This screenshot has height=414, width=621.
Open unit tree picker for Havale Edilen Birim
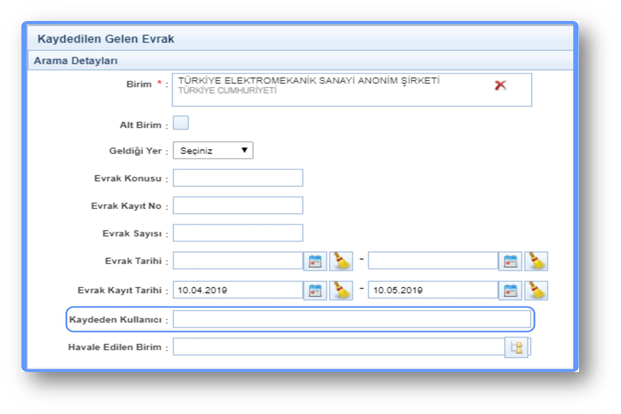point(518,347)
